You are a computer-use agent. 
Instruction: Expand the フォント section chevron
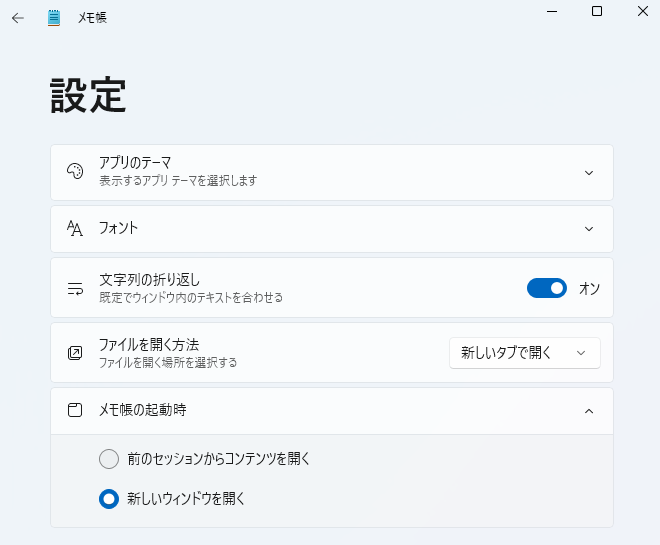point(589,228)
